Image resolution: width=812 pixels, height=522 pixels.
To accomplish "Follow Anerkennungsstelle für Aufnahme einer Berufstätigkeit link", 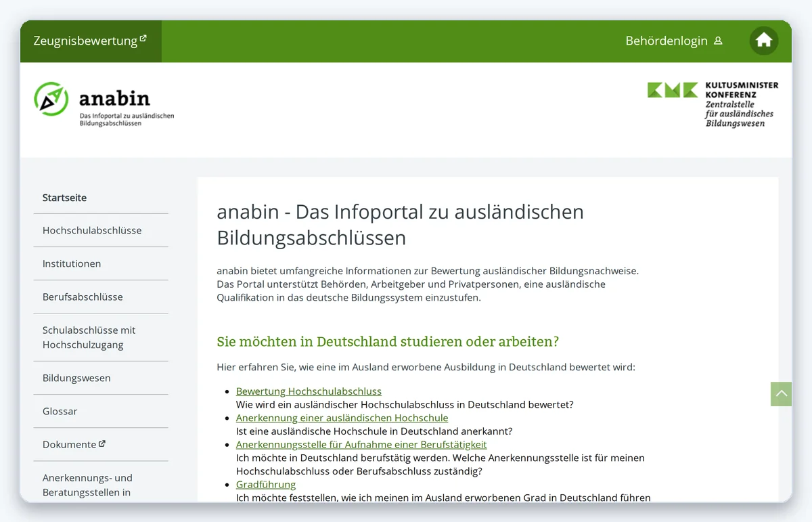I will tap(361, 444).
